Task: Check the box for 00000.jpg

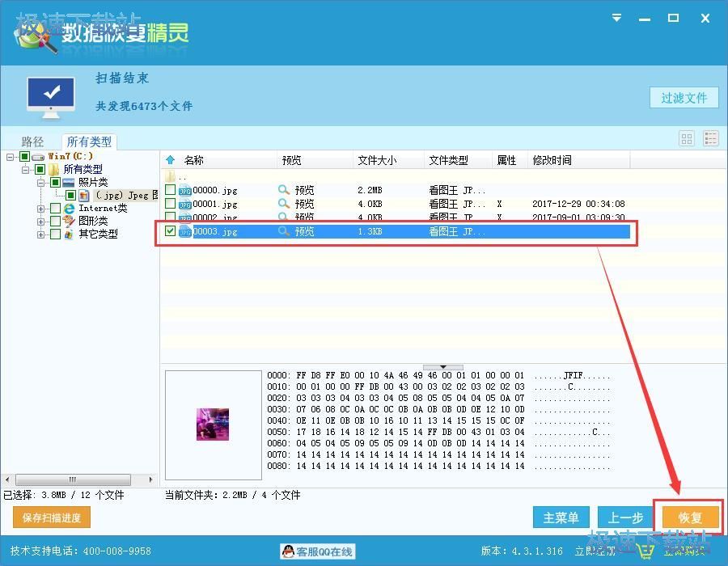Action: [x=170, y=190]
